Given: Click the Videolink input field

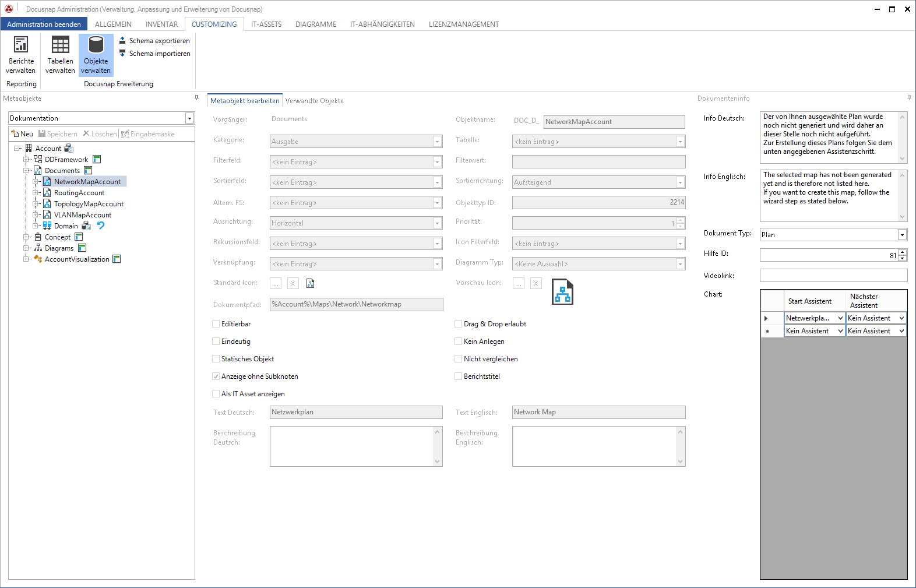Looking at the screenshot, I should tap(833, 276).
